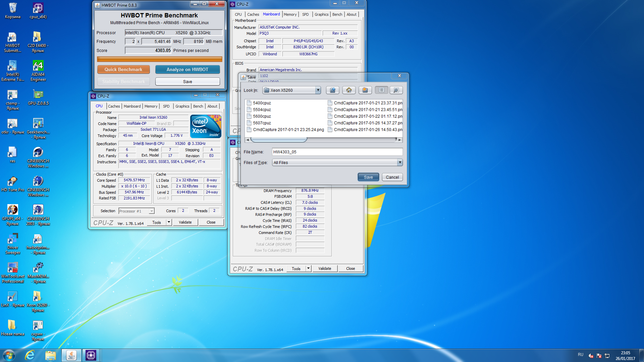Go up one folder level in Save dialog
Viewport: 644px width, 362px height.
[x=332, y=90]
